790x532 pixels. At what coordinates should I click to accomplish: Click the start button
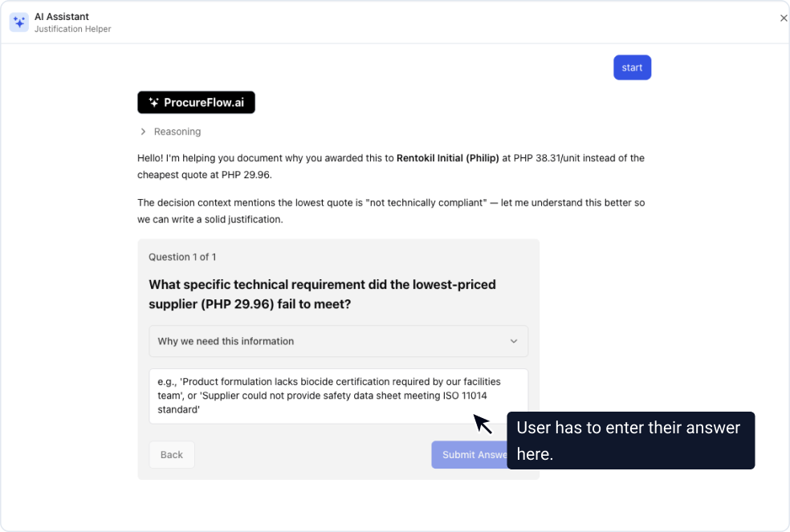coord(632,67)
